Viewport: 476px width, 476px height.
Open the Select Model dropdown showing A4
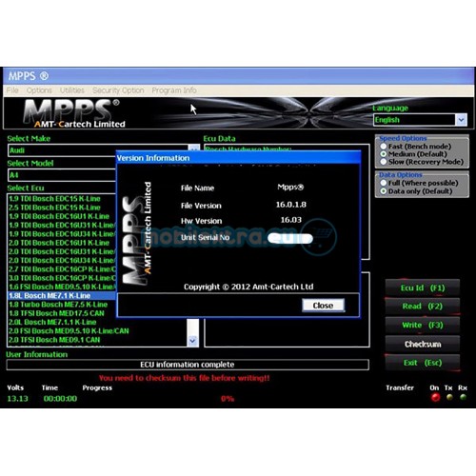coord(62,175)
